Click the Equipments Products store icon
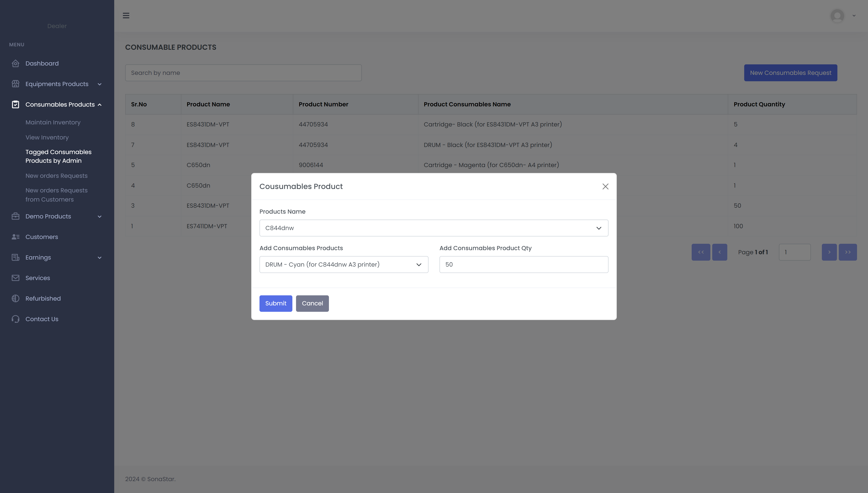 pos(15,84)
